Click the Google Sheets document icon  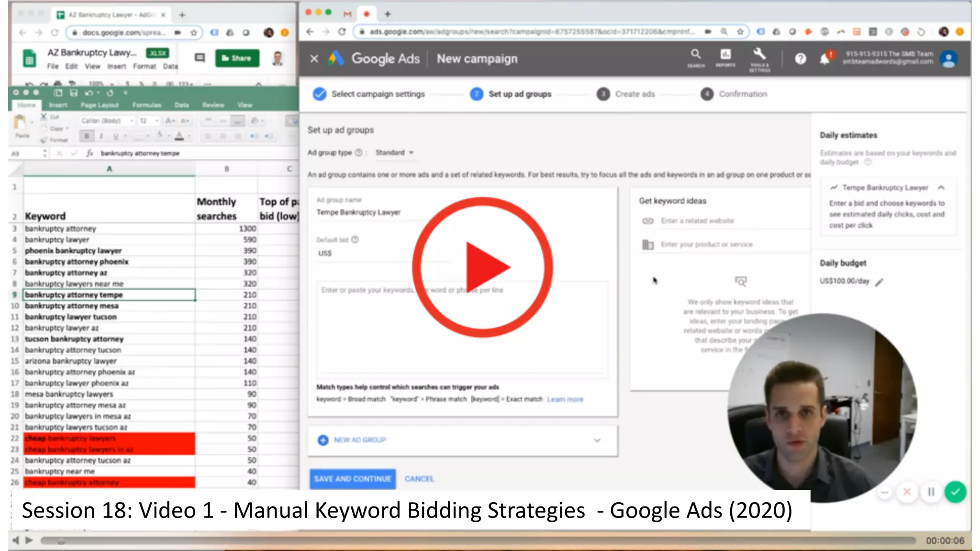coord(30,59)
